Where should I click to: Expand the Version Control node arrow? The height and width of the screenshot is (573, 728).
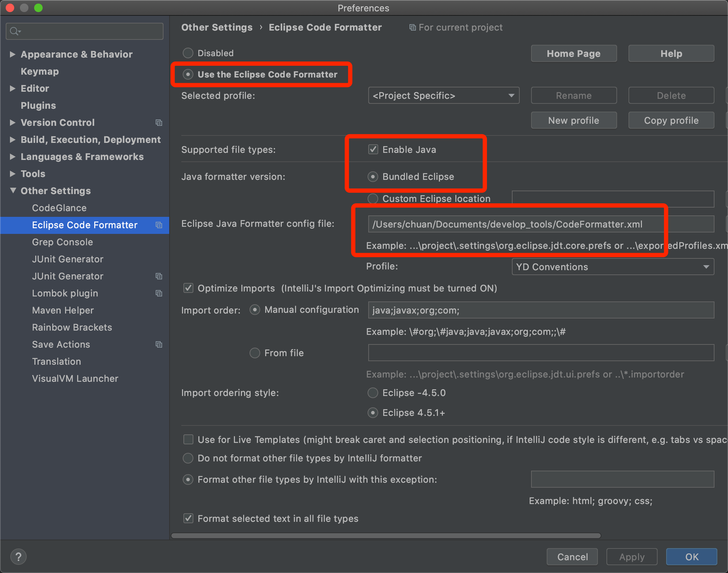12,122
